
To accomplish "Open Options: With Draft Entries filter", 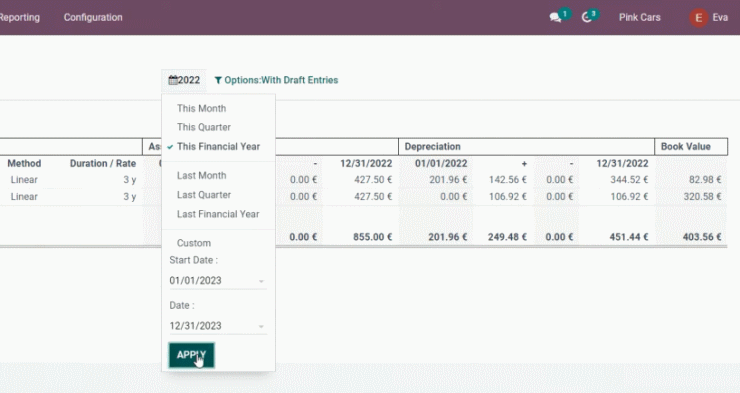I will 277,80.
